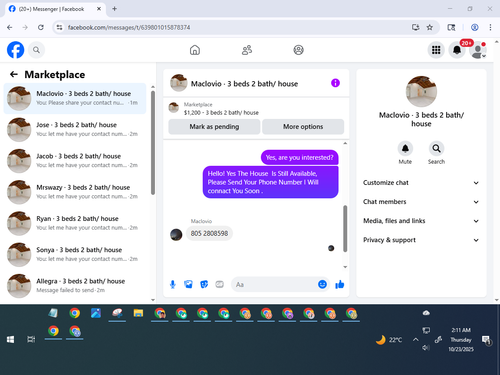The width and height of the screenshot is (500, 375).
Task: Select the 805 2808598 message bubble
Action: click(209, 233)
